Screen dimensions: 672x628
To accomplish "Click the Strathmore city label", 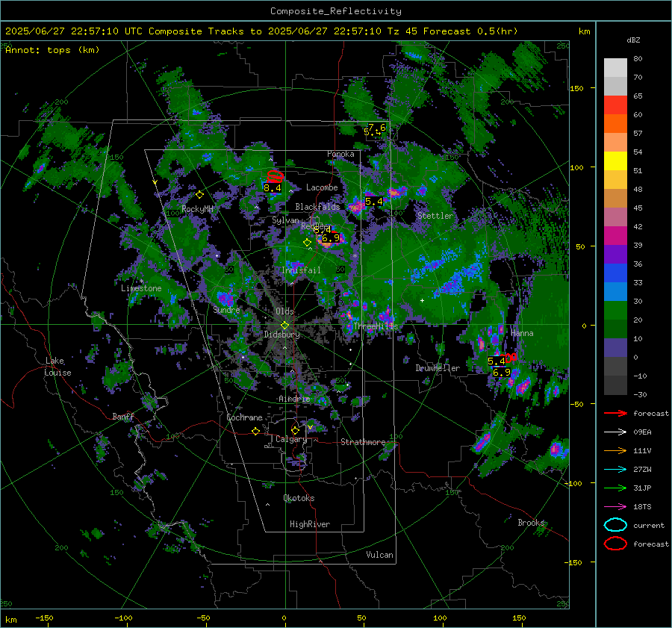I will 363,442.
